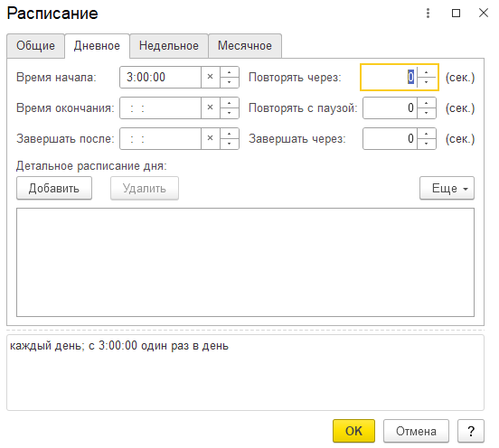Increase Повторять с паузой with up arrow
The width and height of the screenshot is (499, 448).
coord(427,103)
